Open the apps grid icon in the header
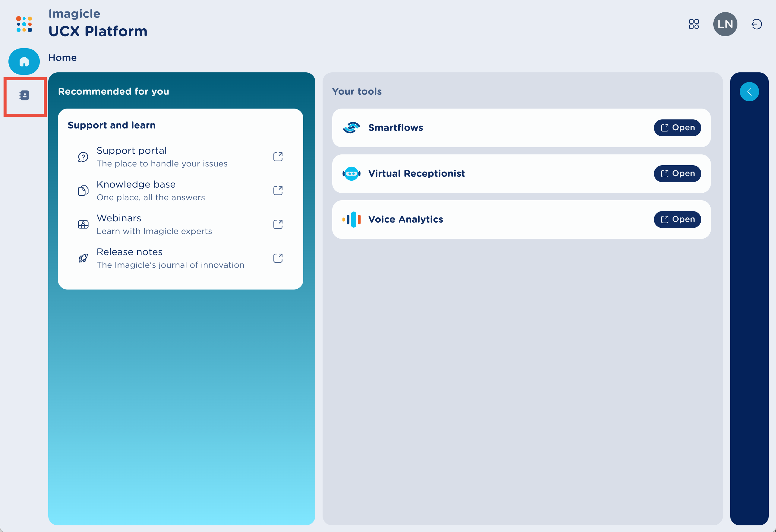 [x=694, y=24]
